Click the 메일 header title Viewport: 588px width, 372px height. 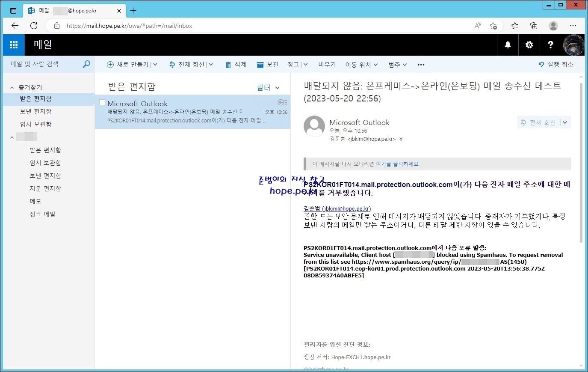(x=43, y=45)
